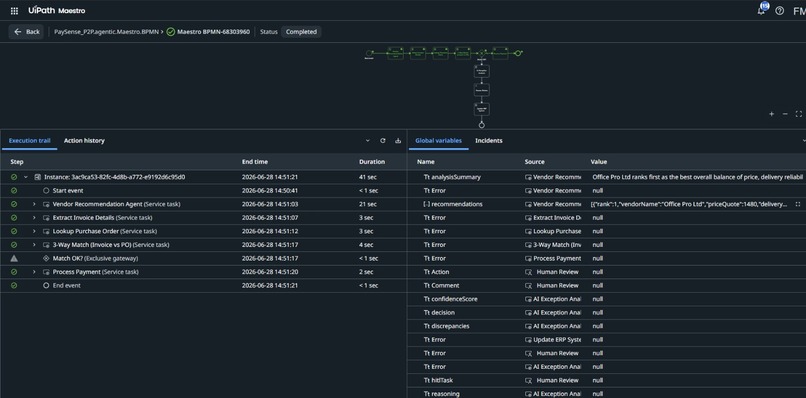Image resolution: width=806 pixels, height=398 pixels.
Task: Click the Completed status badge
Action: tap(301, 32)
